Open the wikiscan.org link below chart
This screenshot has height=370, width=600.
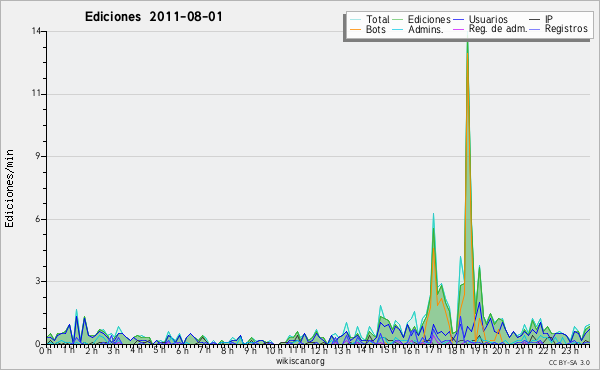pos(300,361)
